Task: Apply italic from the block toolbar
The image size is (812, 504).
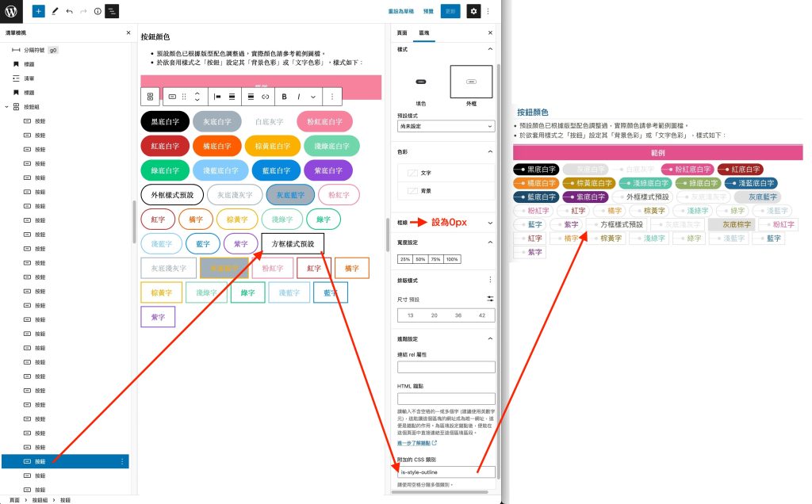Action: (299, 97)
